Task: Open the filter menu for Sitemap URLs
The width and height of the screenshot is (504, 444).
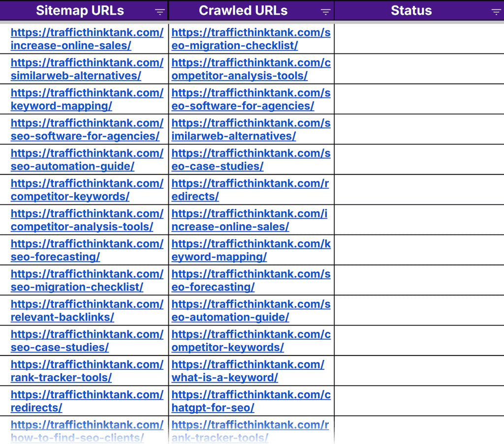Action: [x=159, y=11]
